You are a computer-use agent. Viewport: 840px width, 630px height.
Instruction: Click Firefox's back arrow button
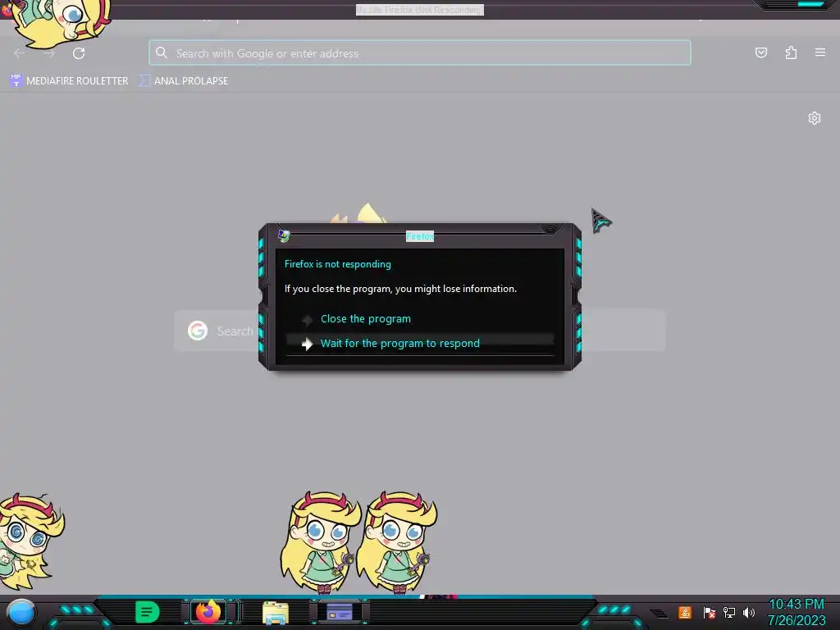[x=20, y=53]
